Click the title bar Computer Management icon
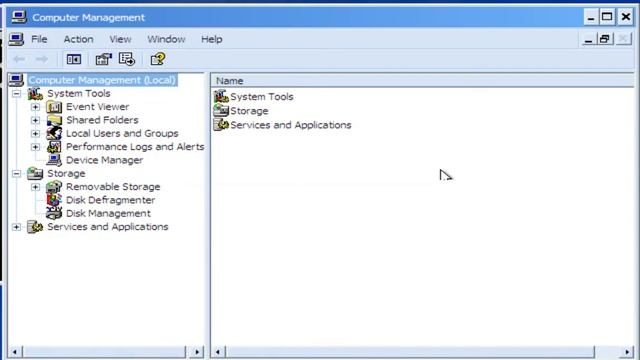The image size is (640, 360). [19, 17]
